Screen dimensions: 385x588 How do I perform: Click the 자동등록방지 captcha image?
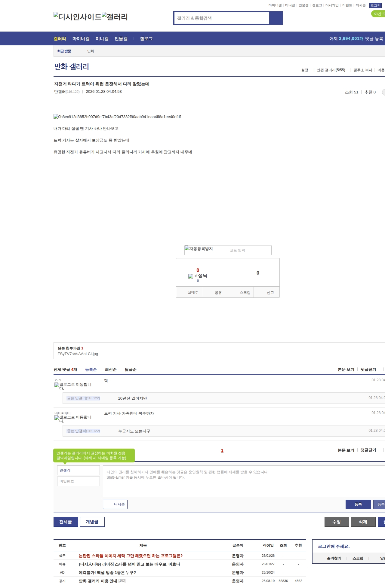[199, 249]
